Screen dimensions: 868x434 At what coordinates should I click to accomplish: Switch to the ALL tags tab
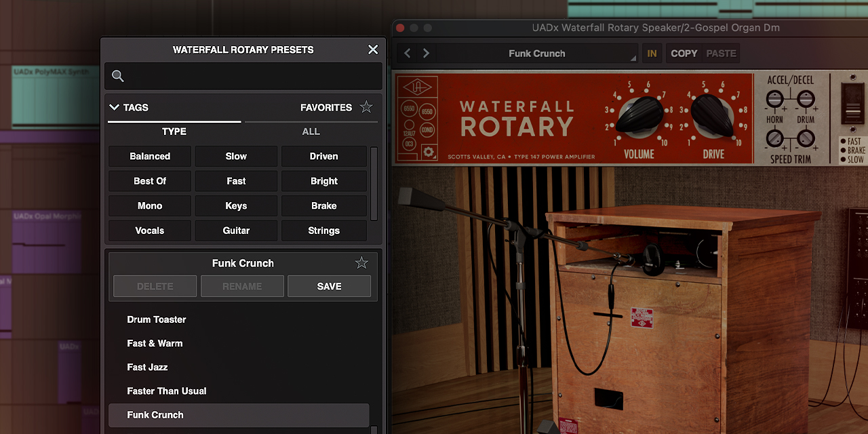(x=311, y=131)
